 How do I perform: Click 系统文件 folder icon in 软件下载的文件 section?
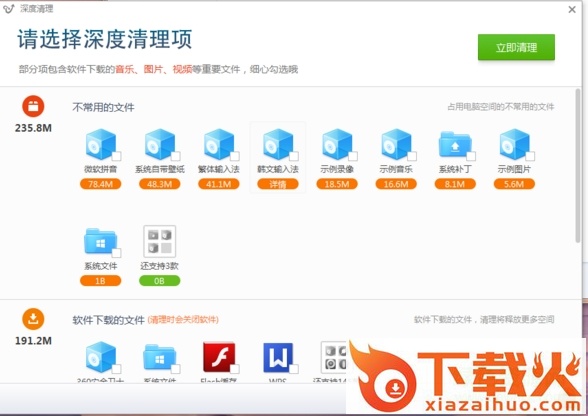(160, 357)
